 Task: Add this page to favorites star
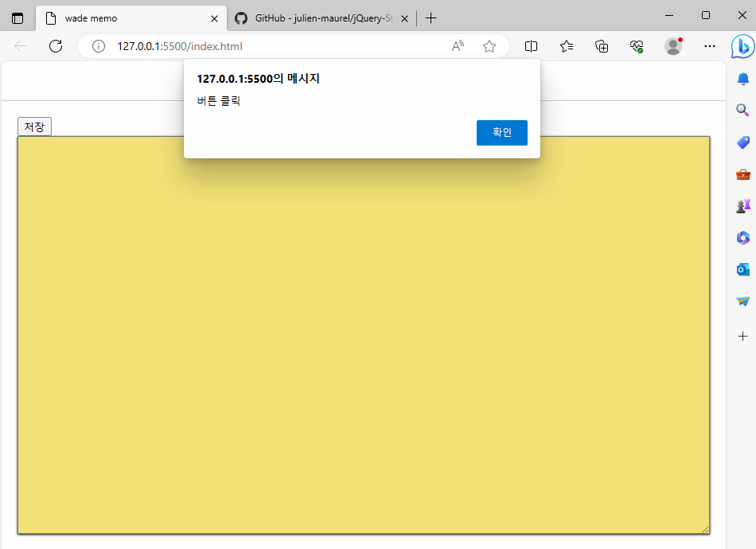pos(489,46)
